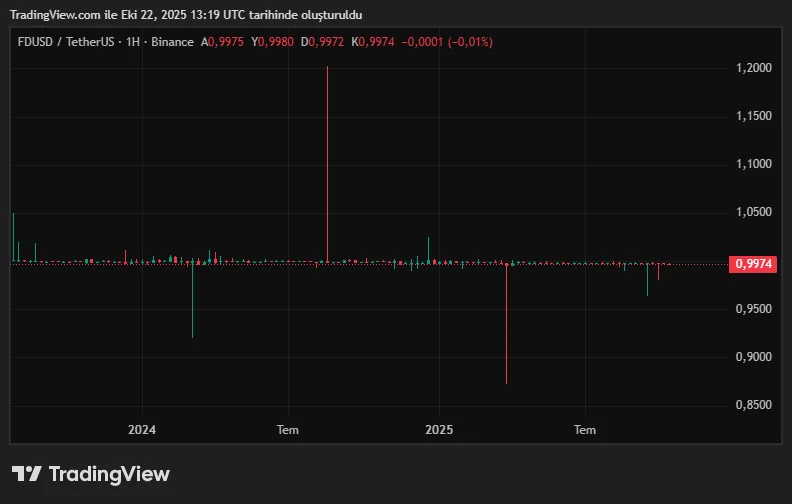This screenshot has height=504, width=792.
Task: Click the TradingView.com creation caption
Action: 186,15
